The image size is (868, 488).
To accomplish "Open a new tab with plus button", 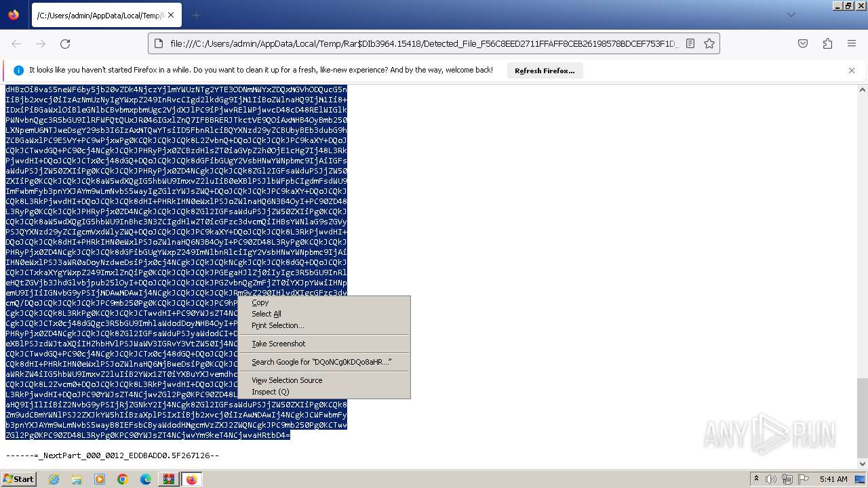I will pos(197,15).
